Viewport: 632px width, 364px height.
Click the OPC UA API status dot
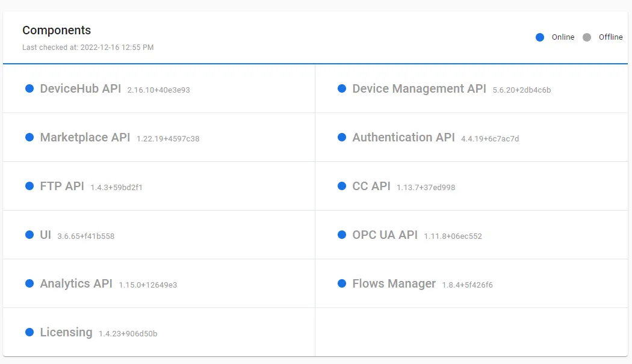[x=342, y=235]
